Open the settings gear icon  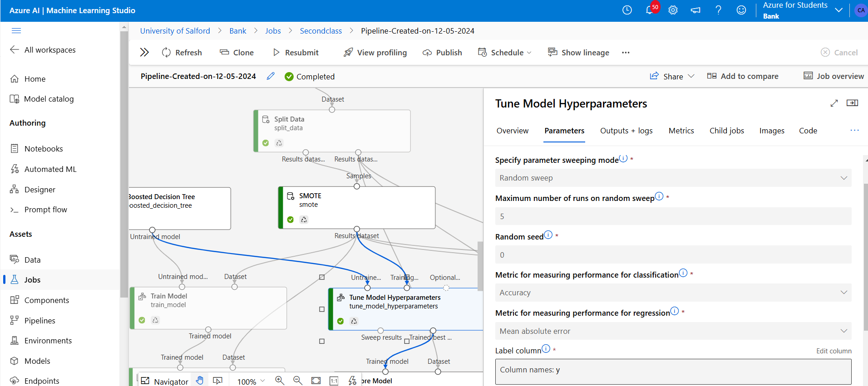point(673,10)
